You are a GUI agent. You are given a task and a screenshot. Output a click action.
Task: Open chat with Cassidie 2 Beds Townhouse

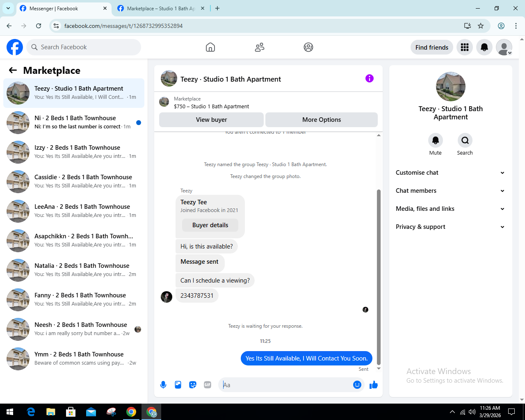[x=74, y=181]
